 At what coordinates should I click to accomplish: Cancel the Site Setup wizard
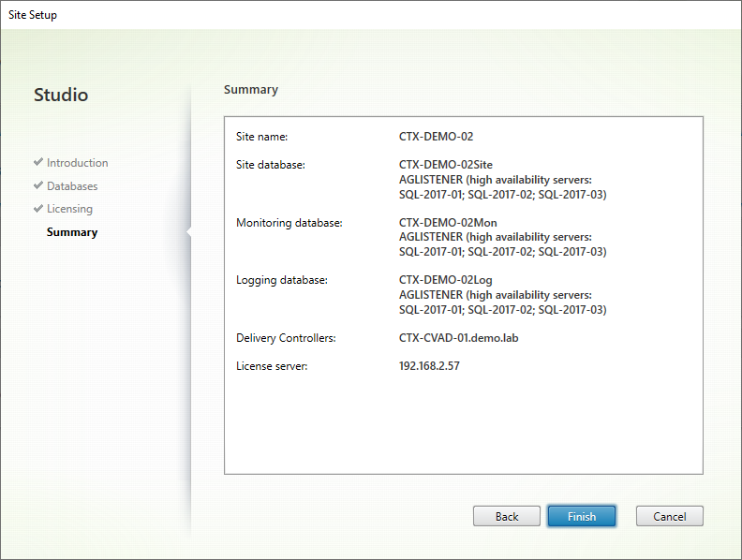(x=669, y=516)
